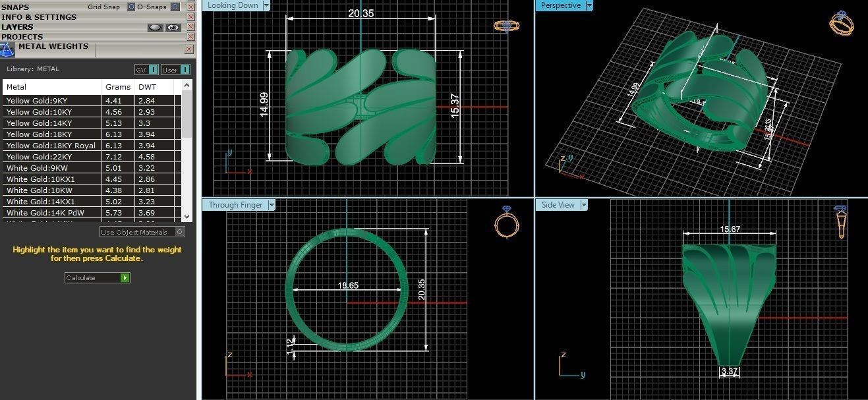Expand the LAYERS panel header
The image size is (868, 400).
(x=17, y=27)
